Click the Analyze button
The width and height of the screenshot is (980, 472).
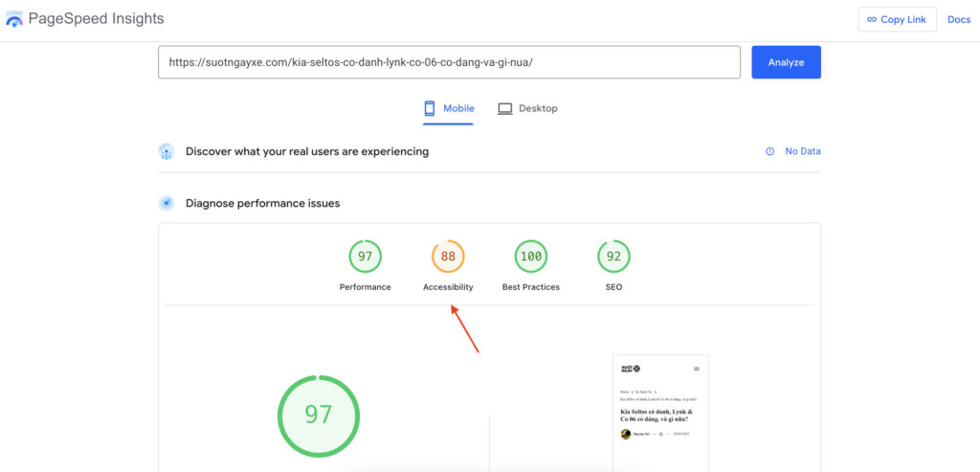pos(786,62)
